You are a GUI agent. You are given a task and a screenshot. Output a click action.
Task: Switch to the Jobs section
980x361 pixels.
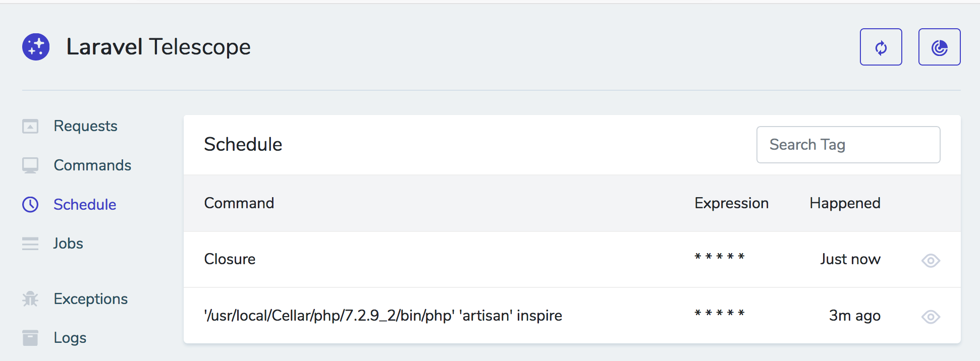[x=68, y=244]
